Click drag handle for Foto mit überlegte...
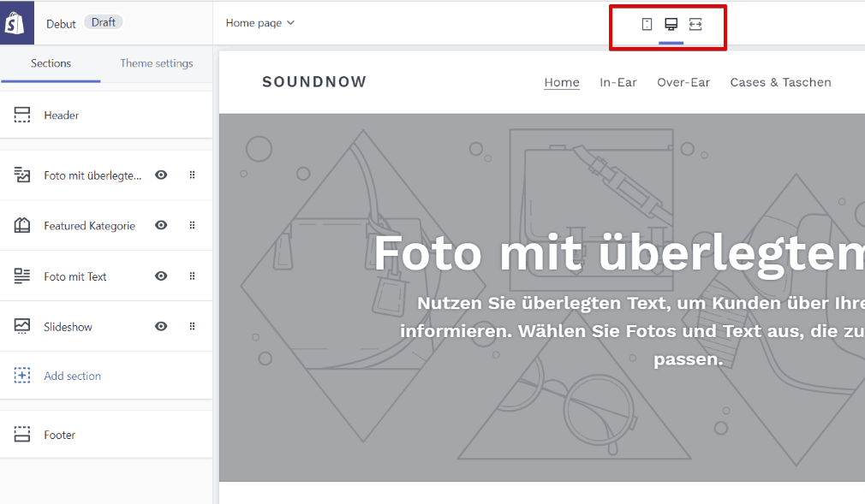Viewport: 865px width, 504px height. (192, 175)
